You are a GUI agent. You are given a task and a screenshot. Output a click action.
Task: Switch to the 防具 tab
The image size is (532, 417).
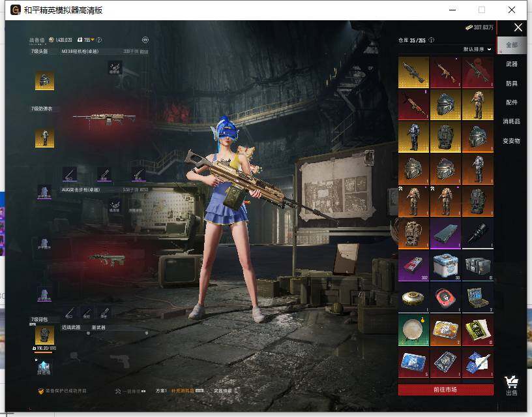(512, 83)
